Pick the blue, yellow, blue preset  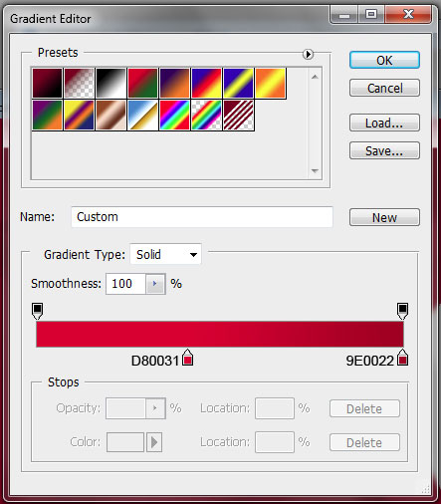pyautogui.click(x=238, y=83)
